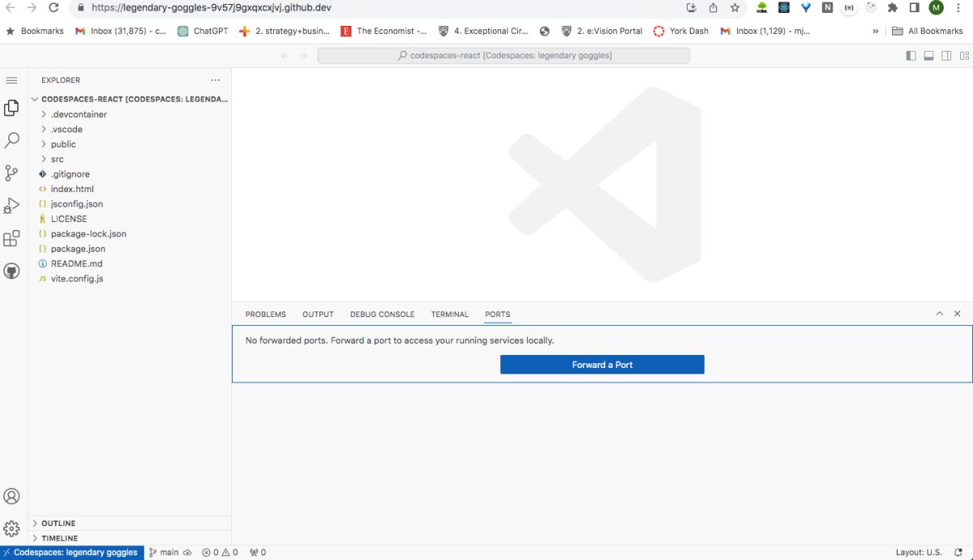Click the publish to cloud icon beside main

point(187,553)
